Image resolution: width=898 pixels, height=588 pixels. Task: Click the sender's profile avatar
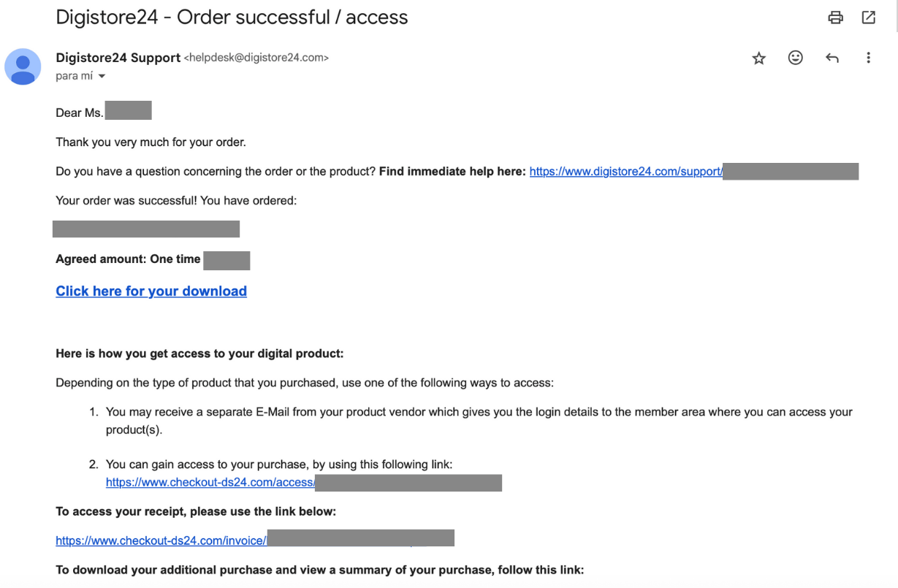pos(23,66)
